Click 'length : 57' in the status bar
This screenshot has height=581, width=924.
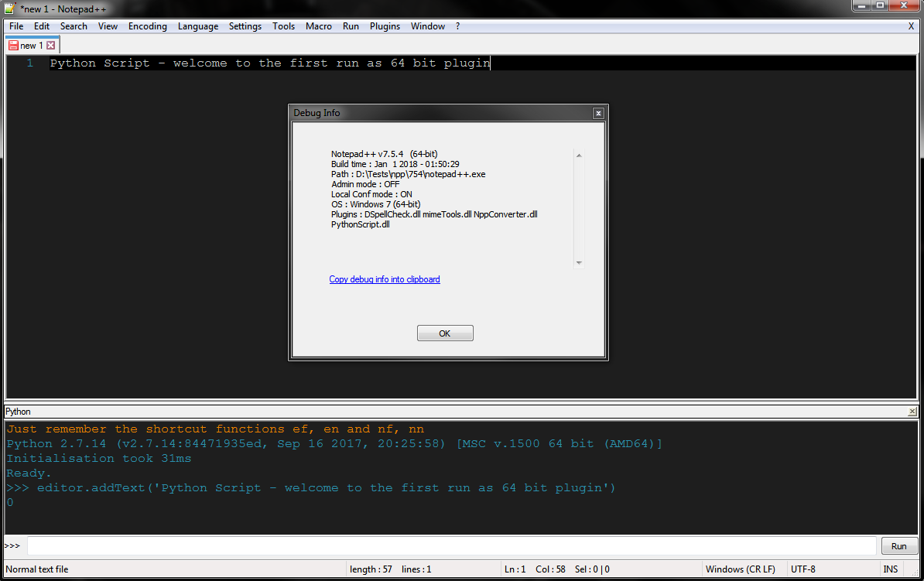pos(371,569)
